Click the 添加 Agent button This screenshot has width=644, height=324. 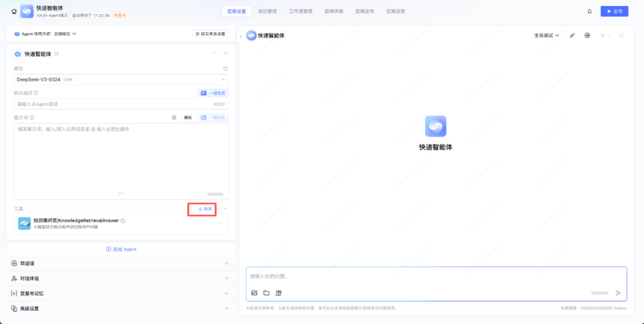[x=121, y=250]
